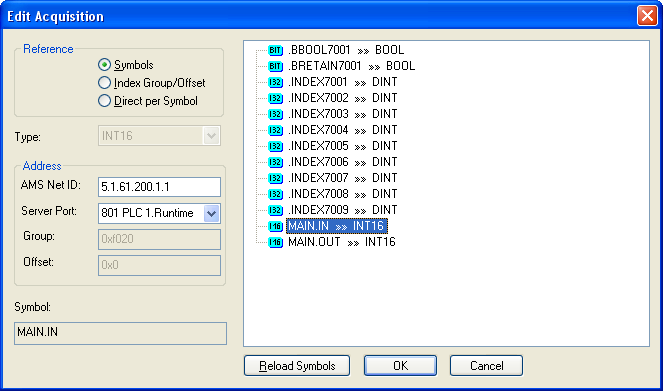Click the Symbol MAIN.IN text field
The image size is (663, 391).
(121, 333)
